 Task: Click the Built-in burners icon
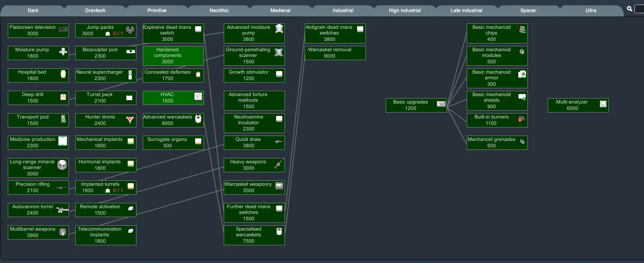click(x=522, y=119)
